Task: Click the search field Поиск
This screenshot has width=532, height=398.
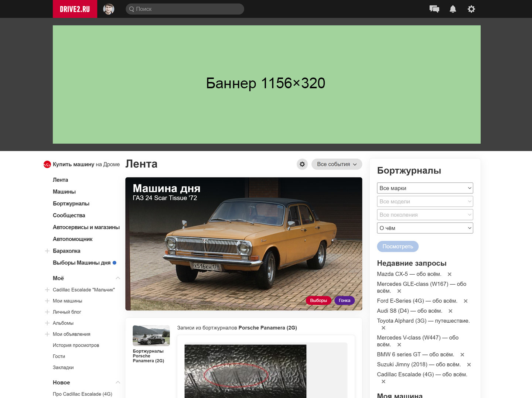Action: click(x=185, y=9)
